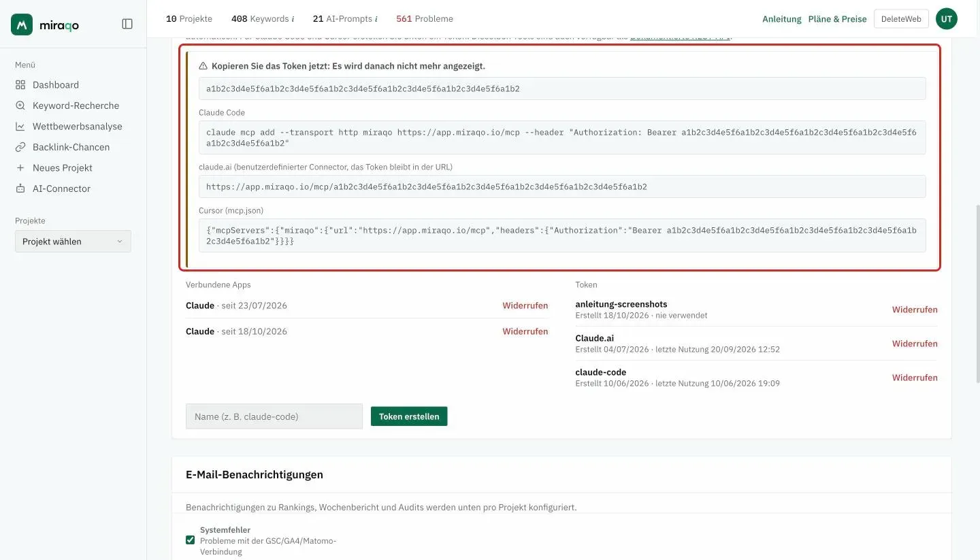
Task: Click the 'Verbundene Apps' label
Action: point(218,284)
